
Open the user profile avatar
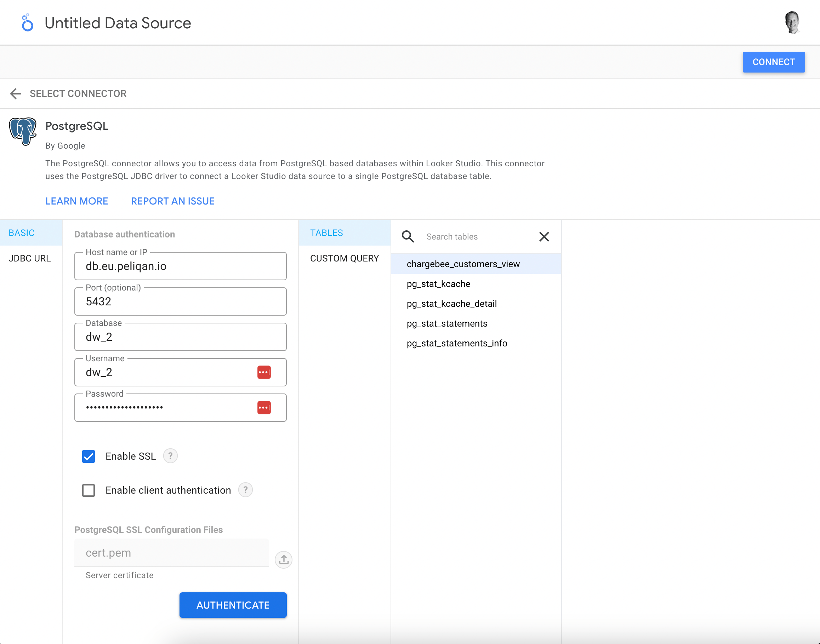point(792,22)
